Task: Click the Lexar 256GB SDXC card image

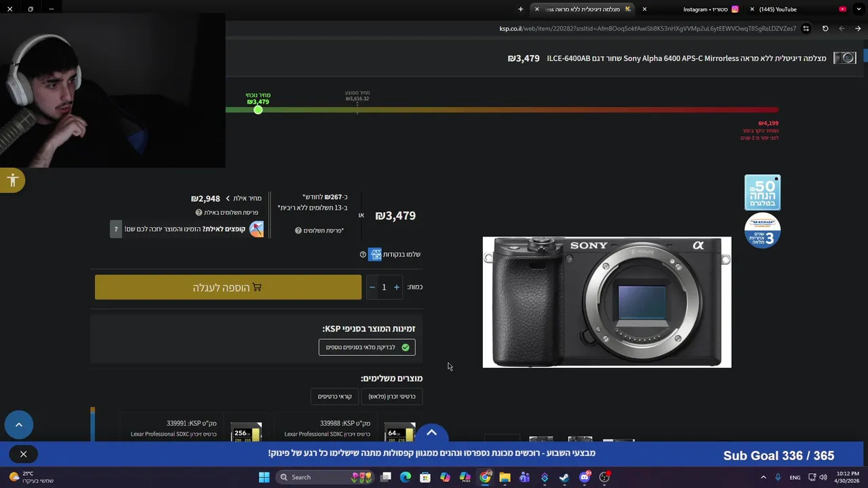Action: click(246, 431)
